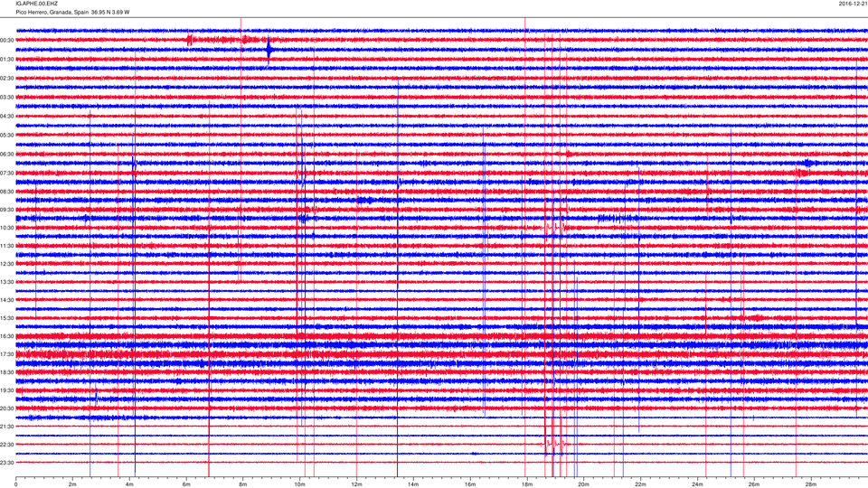Click the 10m tick label on the axis
Viewport: 868px width, 488px height.
coord(299,484)
